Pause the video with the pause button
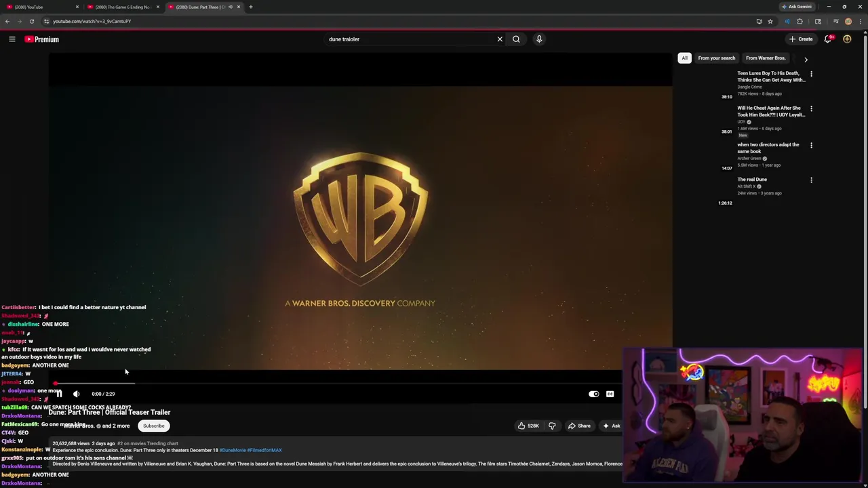The width and height of the screenshot is (868, 488). point(59,394)
